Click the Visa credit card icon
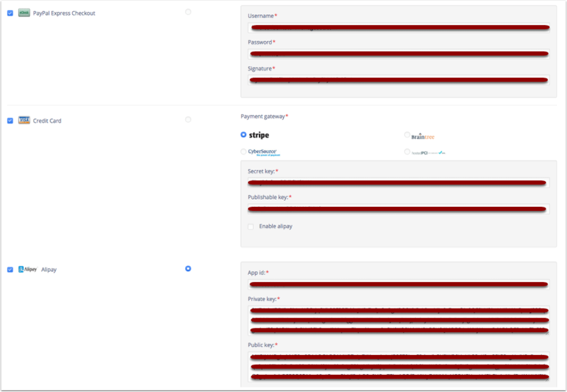This screenshot has width=567, height=392. 24,121
